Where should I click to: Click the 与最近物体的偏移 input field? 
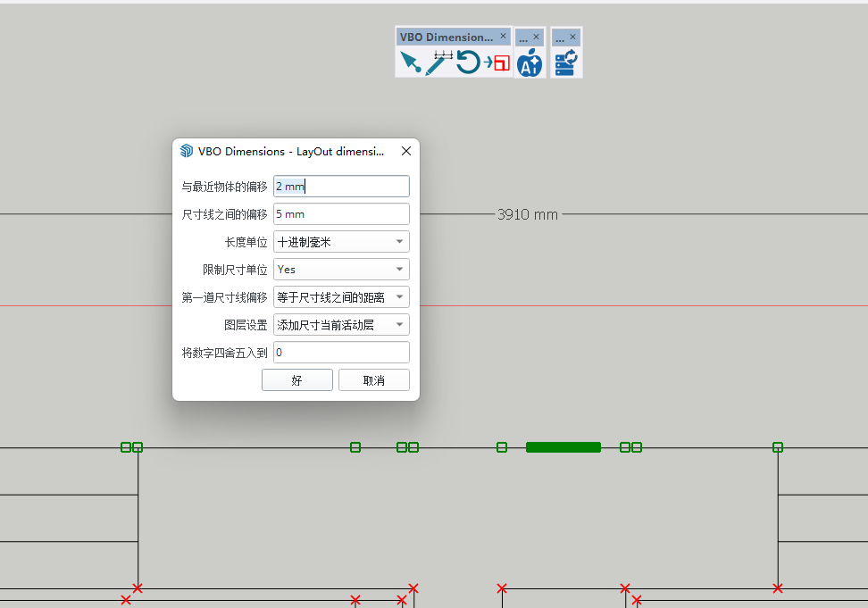(x=341, y=186)
